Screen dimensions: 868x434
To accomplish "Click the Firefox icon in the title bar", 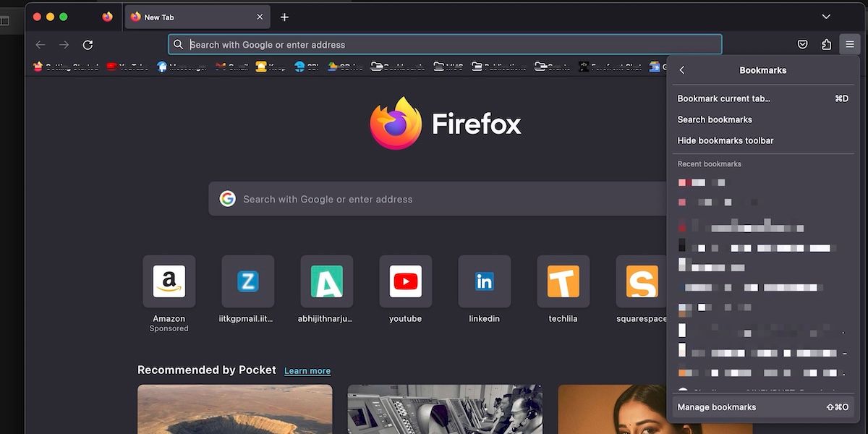I will [107, 16].
